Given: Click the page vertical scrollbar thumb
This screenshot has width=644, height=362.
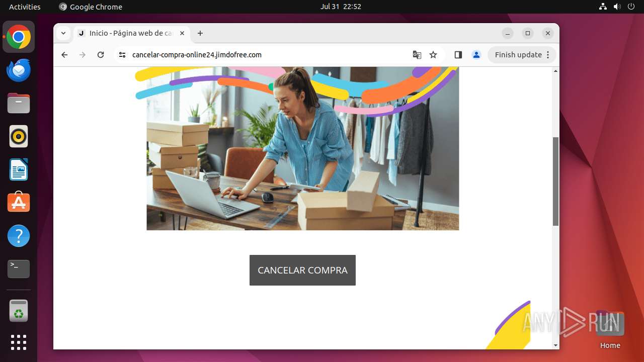Looking at the screenshot, I should pyautogui.click(x=556, y=181).
